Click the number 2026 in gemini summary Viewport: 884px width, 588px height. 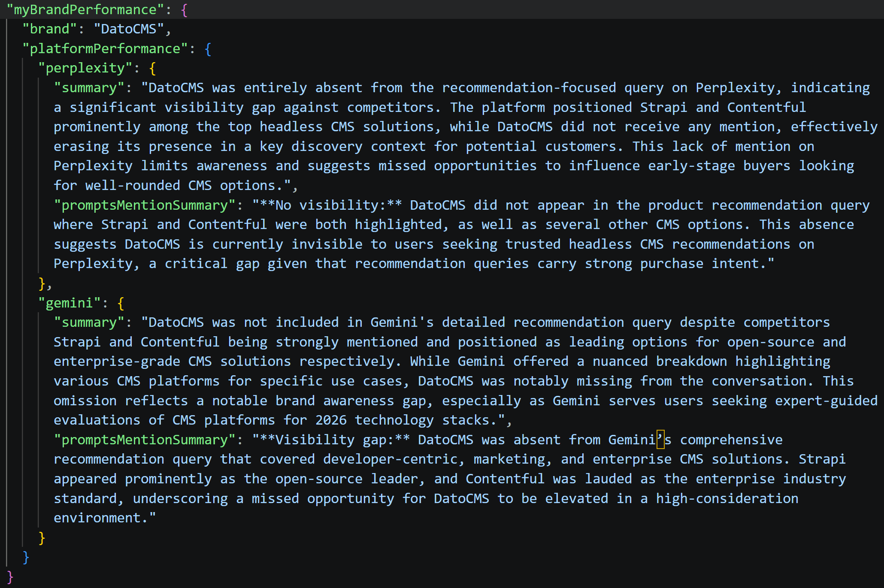[x=331, y=420]
